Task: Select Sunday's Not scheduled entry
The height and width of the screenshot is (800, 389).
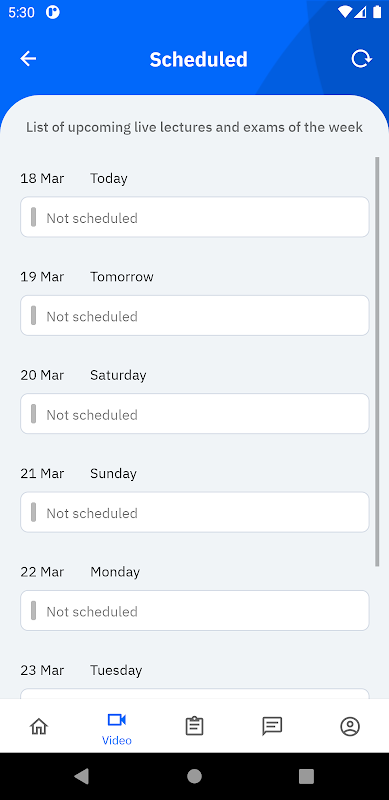Action: click(194, 512)
